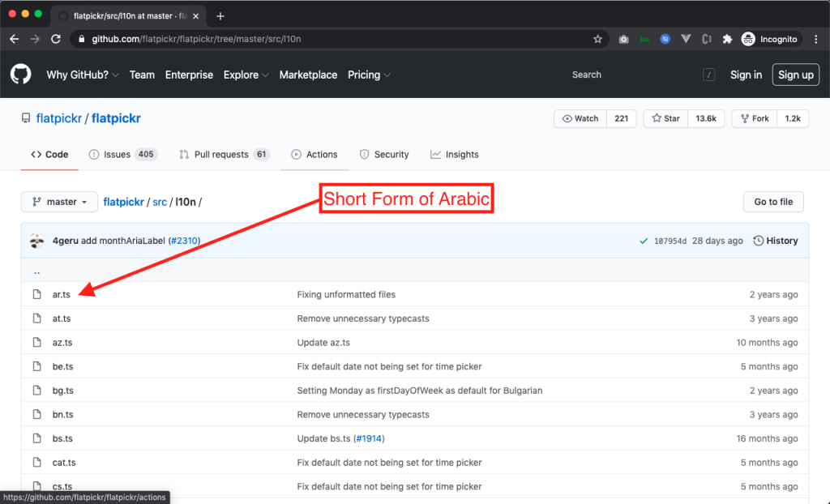
Task: Click the file icon next to cat.ts
Action: click(x=36, y=462)
